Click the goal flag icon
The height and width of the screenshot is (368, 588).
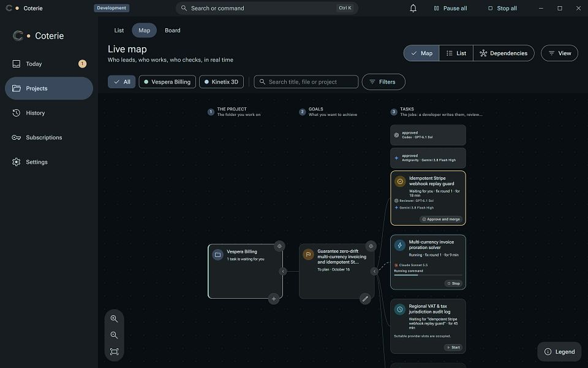308,255
